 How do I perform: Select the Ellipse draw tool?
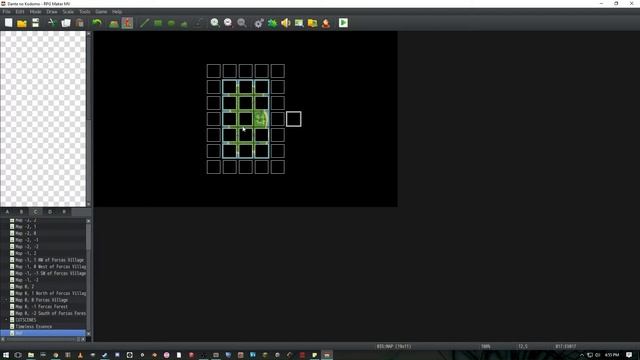pos(171,23)
